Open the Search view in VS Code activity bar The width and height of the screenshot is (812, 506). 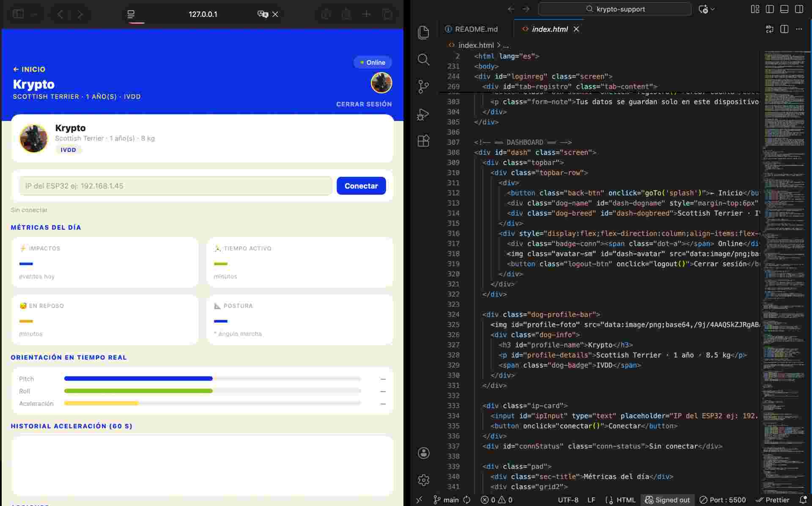pyautogui.click(x=423, y=60)
